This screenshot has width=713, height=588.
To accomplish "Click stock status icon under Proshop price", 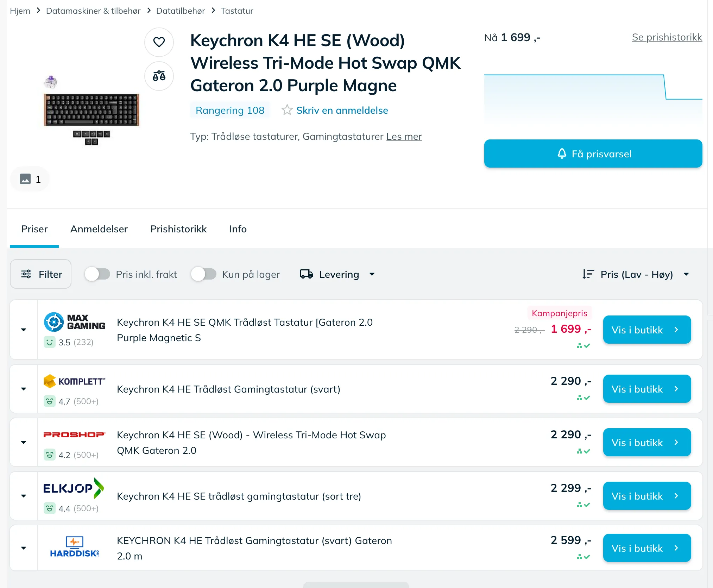I will tap(583, 451).
